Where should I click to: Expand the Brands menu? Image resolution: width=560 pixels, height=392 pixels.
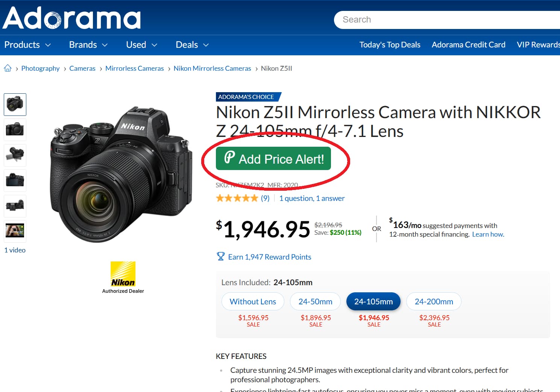[x=88, y=45]
